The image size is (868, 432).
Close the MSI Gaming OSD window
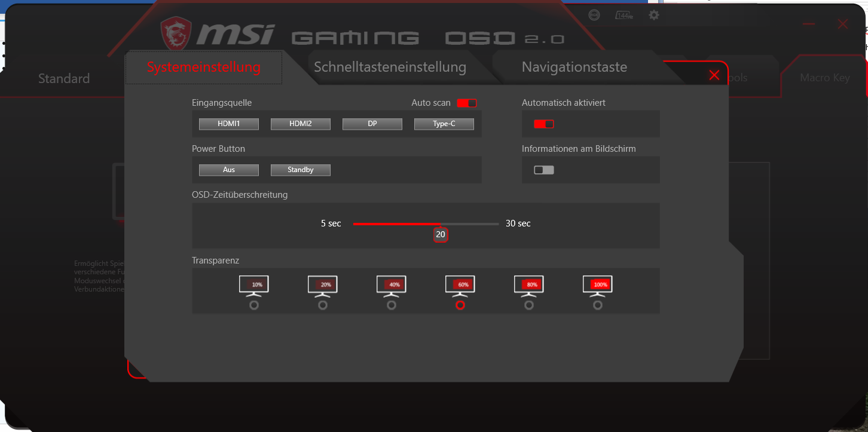[843, 24]
